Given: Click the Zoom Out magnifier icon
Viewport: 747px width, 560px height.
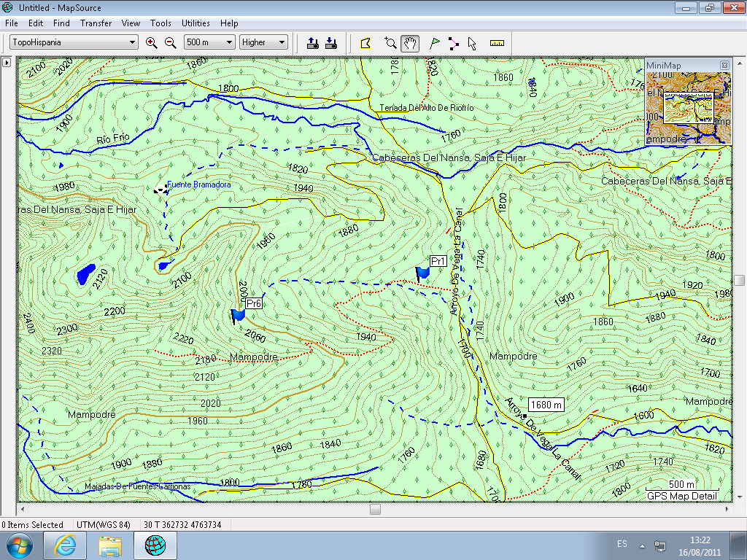Looking at the screenshot, I should (x=170, y=43).
